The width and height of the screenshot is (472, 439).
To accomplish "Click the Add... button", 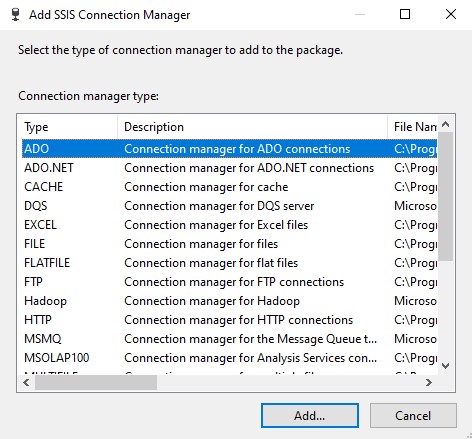I will (x=310, y=416).
